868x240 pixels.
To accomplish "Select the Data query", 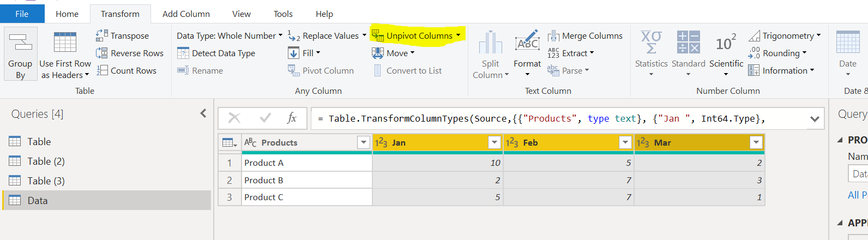I will point(107,200).
